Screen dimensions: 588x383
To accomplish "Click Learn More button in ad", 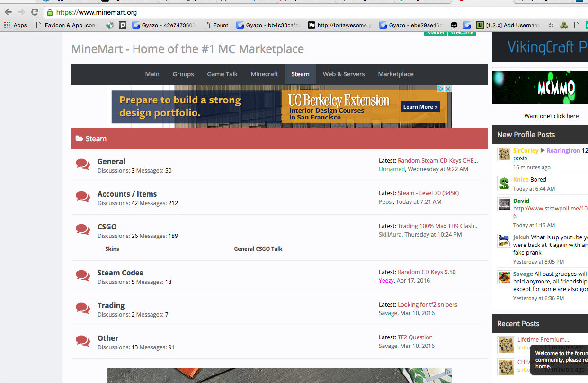I will (420, 107).
